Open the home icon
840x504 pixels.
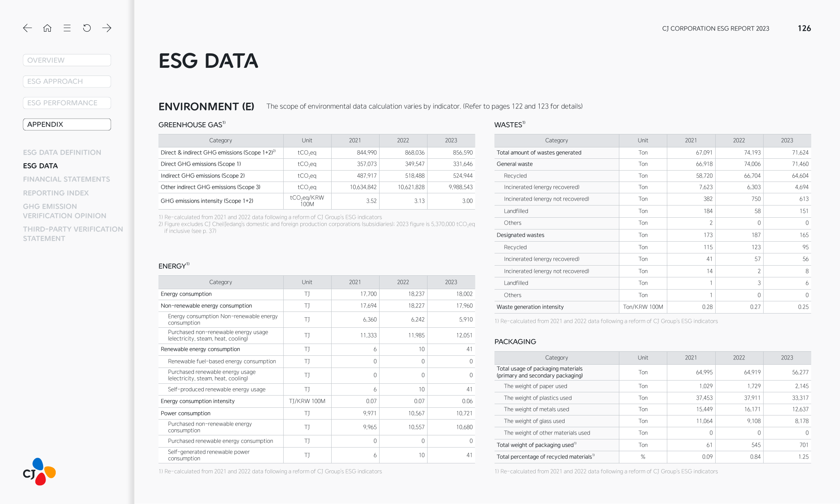(x=47, y=28)
